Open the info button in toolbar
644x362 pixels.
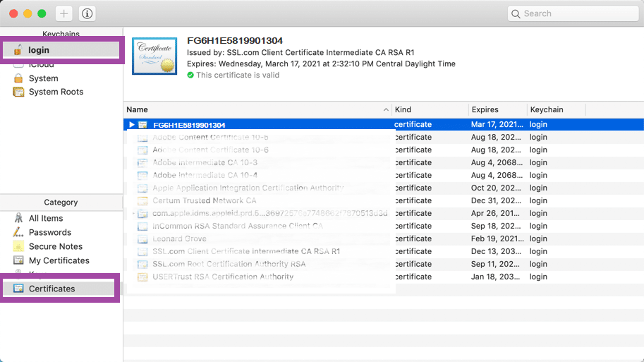click(x=87, y=13)
